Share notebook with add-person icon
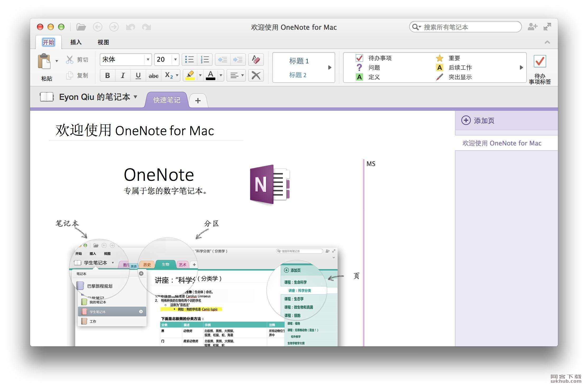 click(x=532, y=27)
